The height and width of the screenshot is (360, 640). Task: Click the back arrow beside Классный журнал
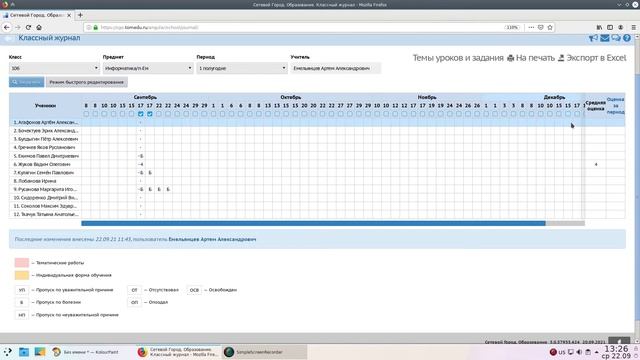pos(8,38)
